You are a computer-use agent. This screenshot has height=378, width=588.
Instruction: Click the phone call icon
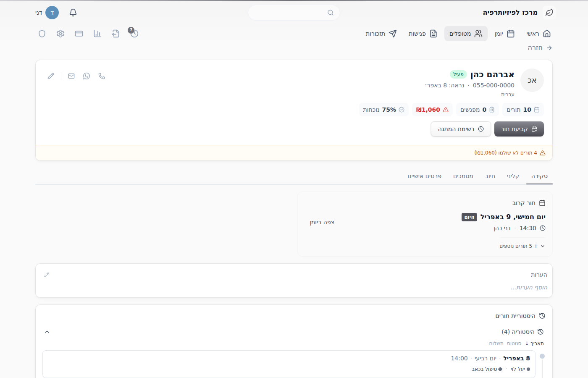click(x=102, y=76)
